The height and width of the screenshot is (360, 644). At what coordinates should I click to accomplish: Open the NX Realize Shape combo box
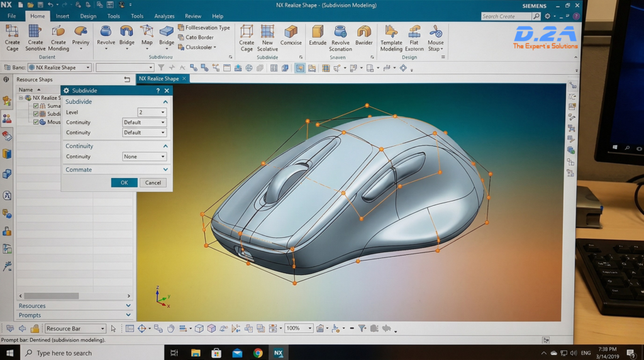(60, 67)
